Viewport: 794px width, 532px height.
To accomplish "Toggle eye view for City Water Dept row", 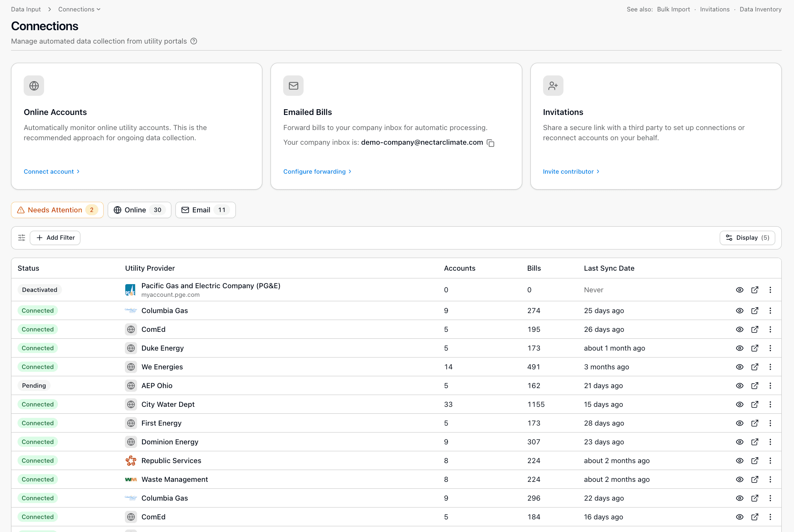I will click(740, 404).
